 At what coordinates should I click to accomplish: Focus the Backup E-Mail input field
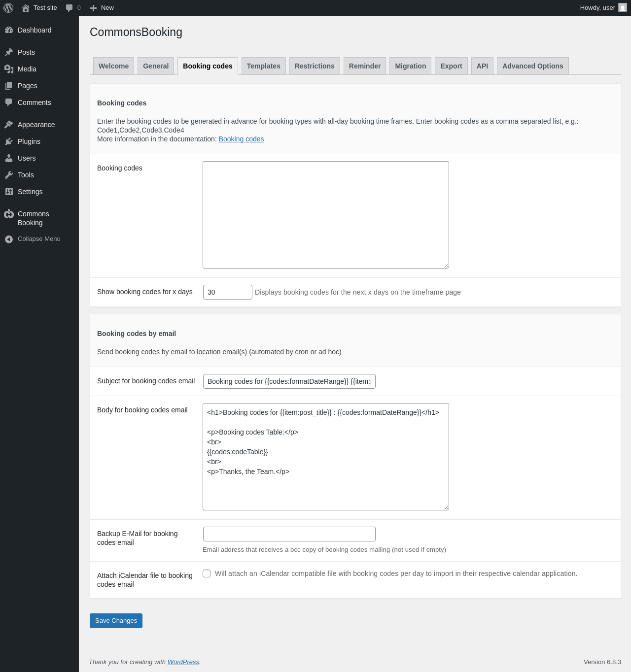coord(289,534)
